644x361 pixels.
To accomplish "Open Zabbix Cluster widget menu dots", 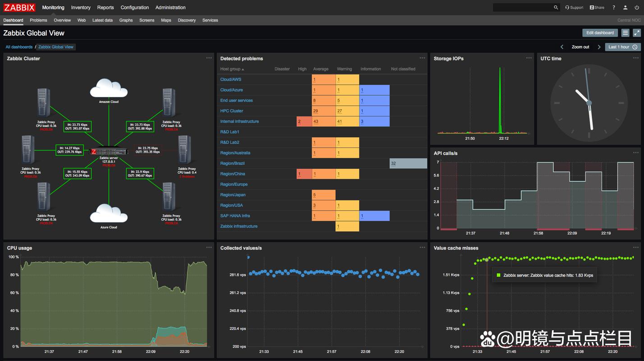I will 209,58.
